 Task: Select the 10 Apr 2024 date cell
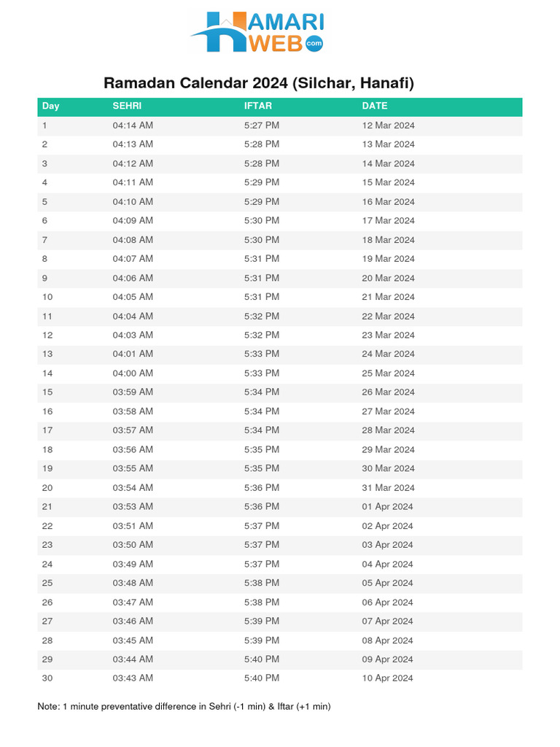387,678
